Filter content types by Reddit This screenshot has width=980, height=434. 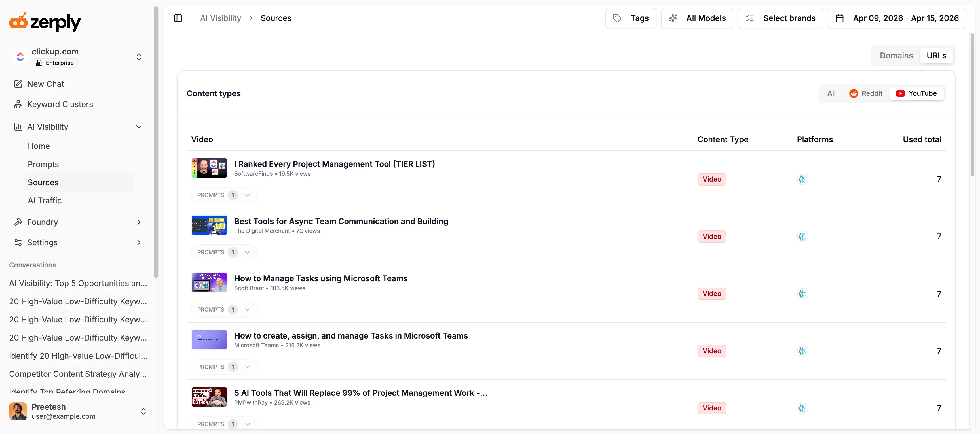click(x=865, y=93)
